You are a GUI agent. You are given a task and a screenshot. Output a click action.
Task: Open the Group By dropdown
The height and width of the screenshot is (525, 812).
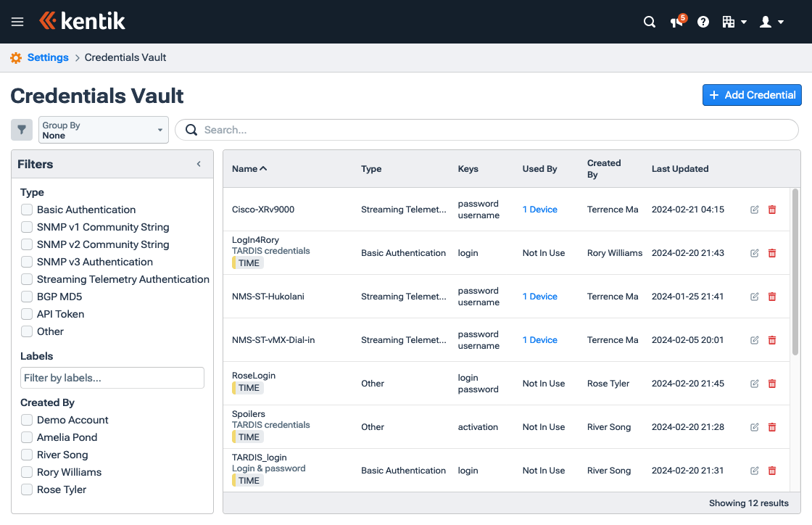103,129
